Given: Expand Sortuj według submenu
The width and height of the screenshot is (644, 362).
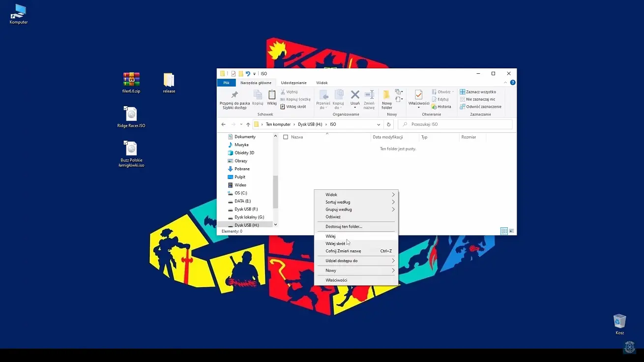Looking at the screenshot, I should pos(356,202).
